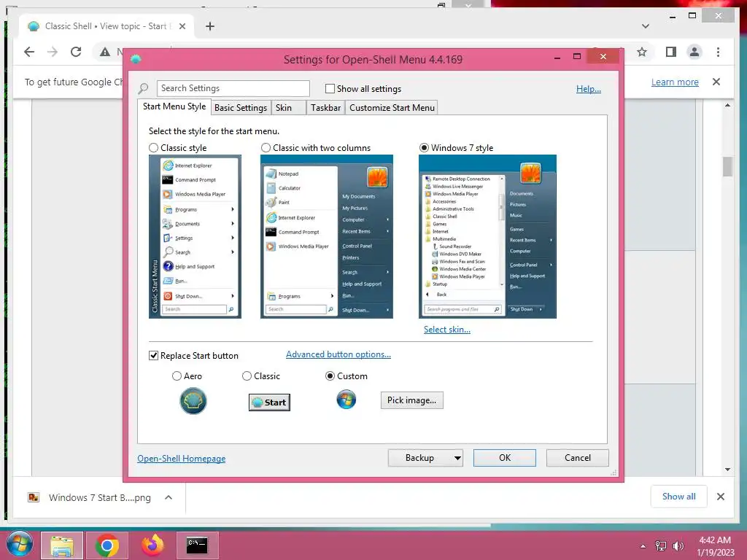The width and height of the screenshot is (747, 560).
Task: Click downloaded PNG file icon
Action: coord(34,497)
